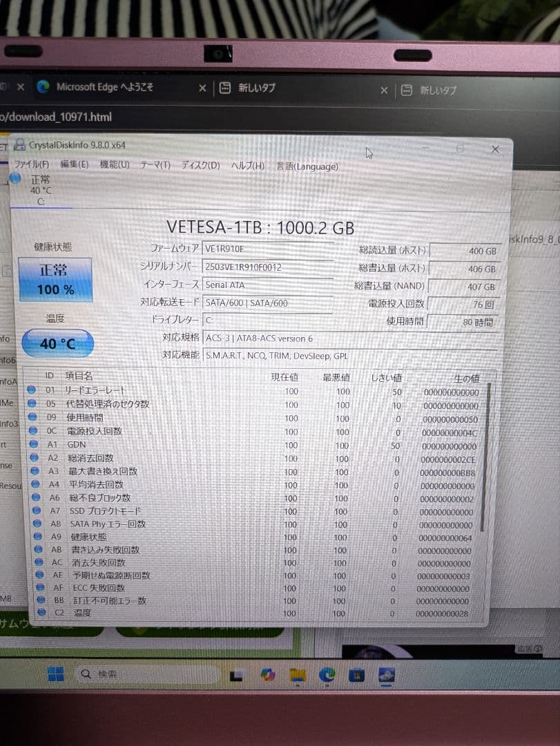The height and width of the screenshot is (746, 560).
Task: Click the interface field Serial ATA
Action: [x=268, y=285]
